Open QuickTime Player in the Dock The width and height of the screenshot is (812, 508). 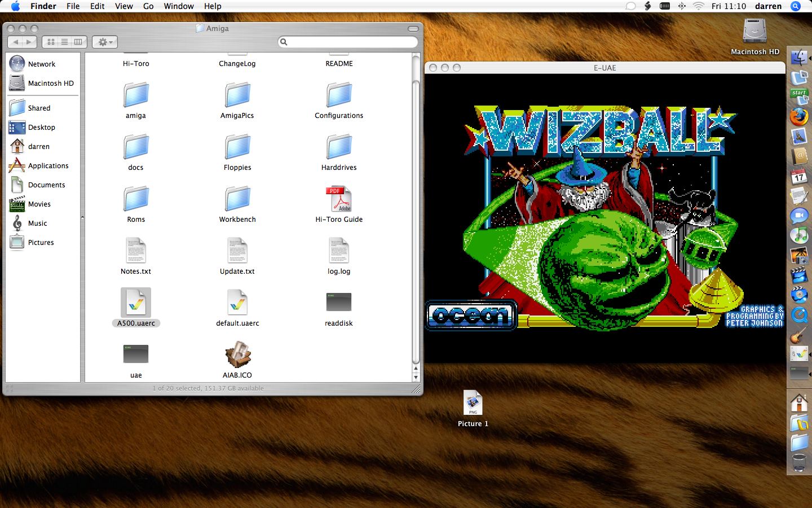[799, 315]
